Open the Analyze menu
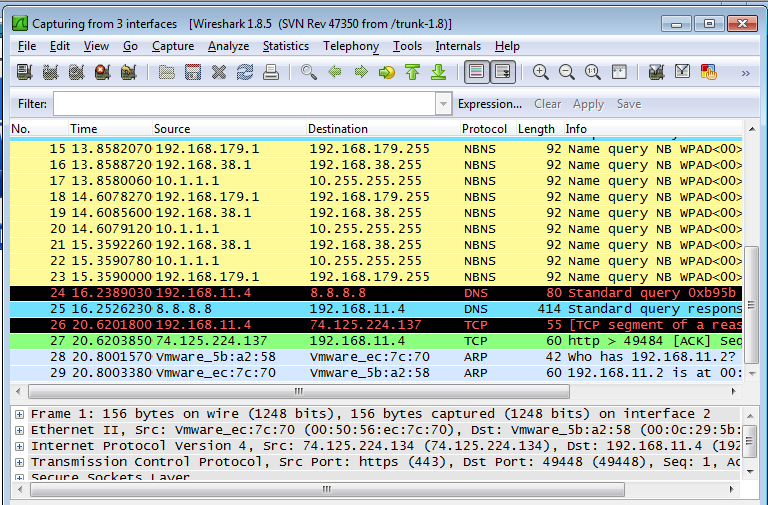 pos(228,46)
